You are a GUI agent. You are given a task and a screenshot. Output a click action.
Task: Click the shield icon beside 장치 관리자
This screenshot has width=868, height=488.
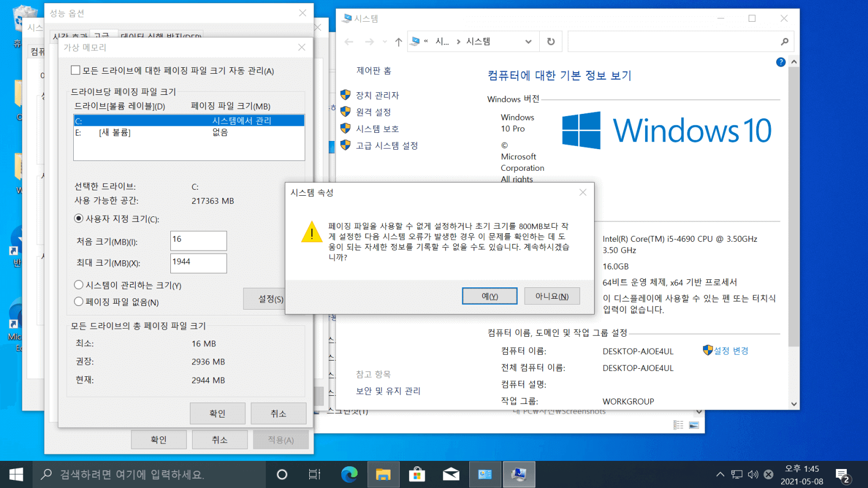click(x=346, y=95)
